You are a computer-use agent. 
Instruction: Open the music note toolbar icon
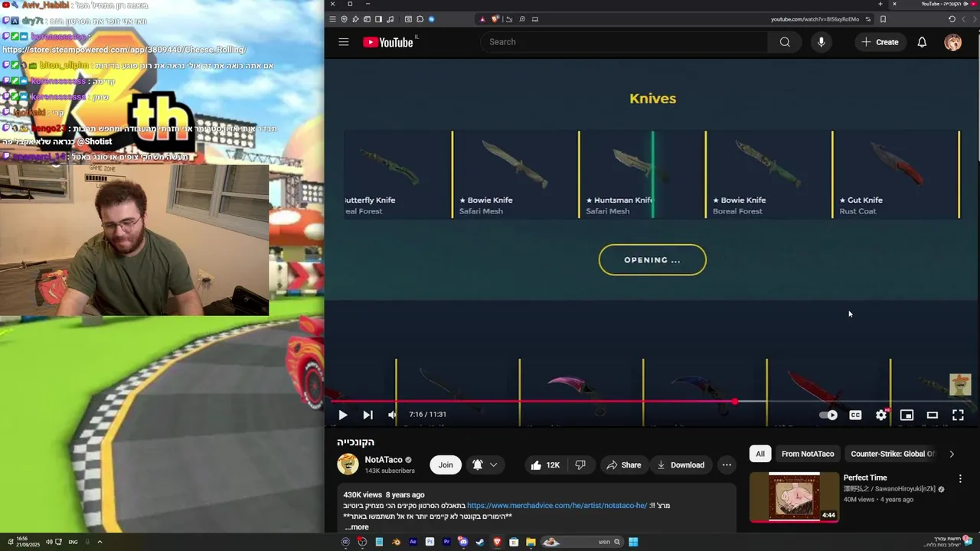click(390, 19)
